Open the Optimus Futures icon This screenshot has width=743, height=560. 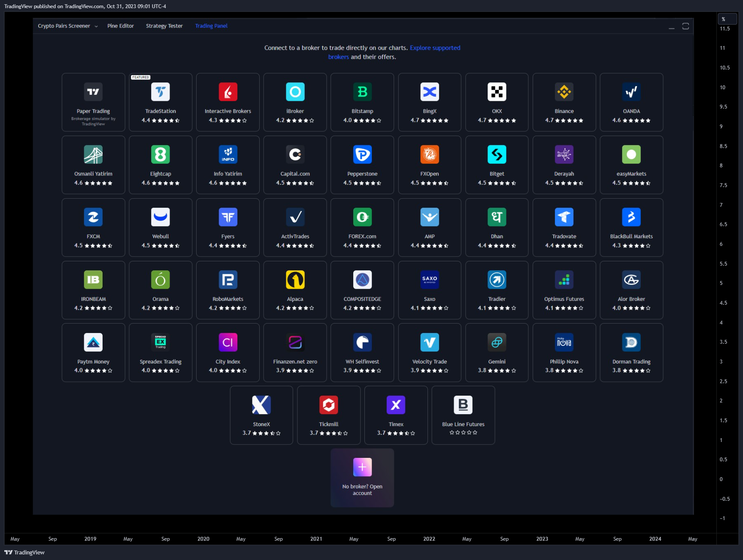564,280
